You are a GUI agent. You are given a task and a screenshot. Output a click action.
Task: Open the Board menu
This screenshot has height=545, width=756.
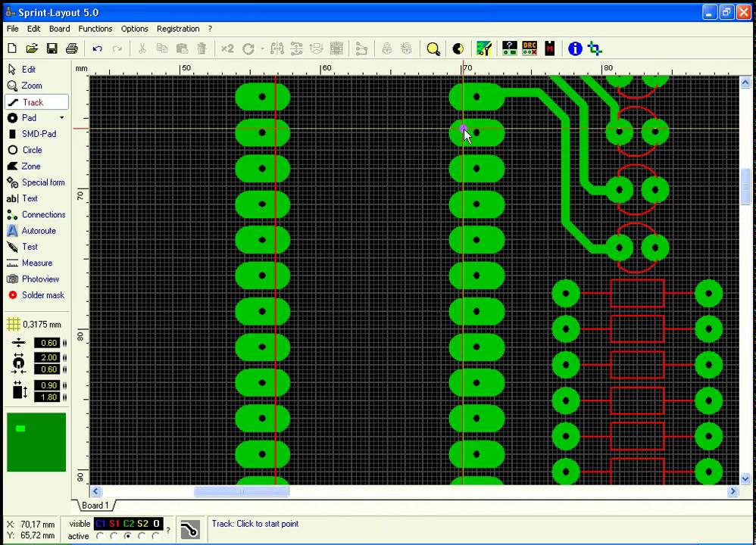pyautogui.click(x=59, y=29)
